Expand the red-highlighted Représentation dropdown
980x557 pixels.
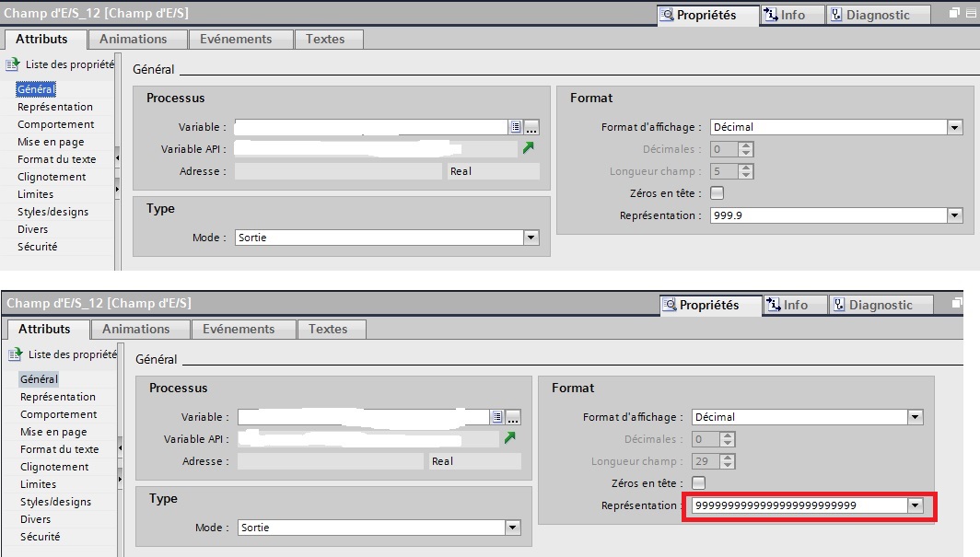pyautogui.click(x=915, y=505)
